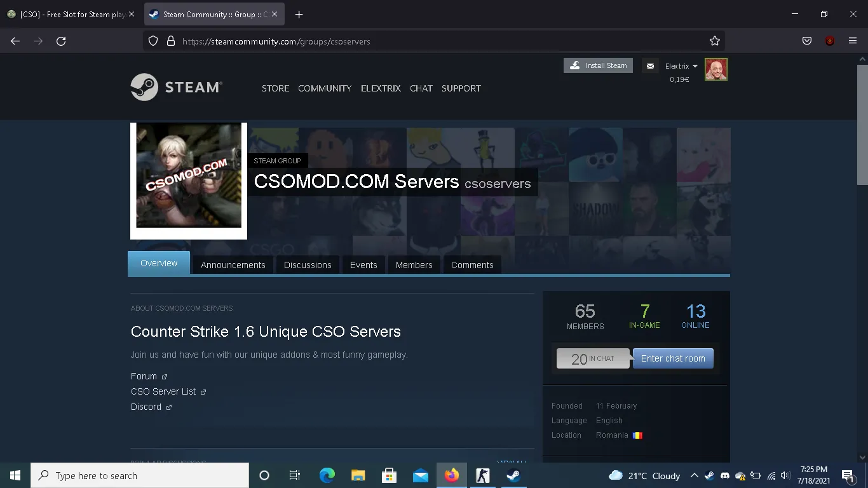Click the Steam icon in system tray
Viewport: 868px width, 488px height.
pyautogui.click(x=709, y=475)
